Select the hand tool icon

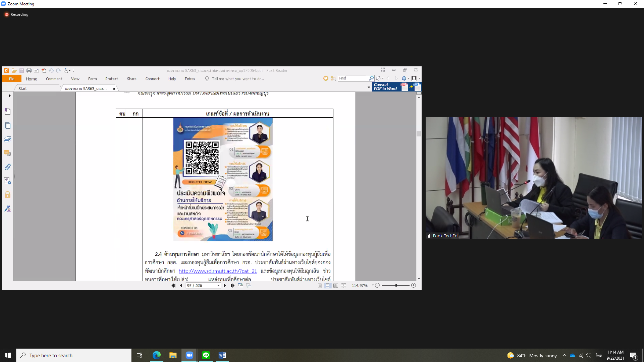pyautogui.click(x=66, y=70)
